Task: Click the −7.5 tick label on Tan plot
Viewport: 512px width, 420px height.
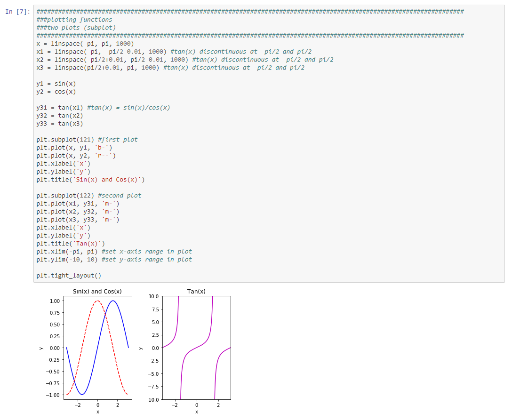Action: tap(153, 387)
